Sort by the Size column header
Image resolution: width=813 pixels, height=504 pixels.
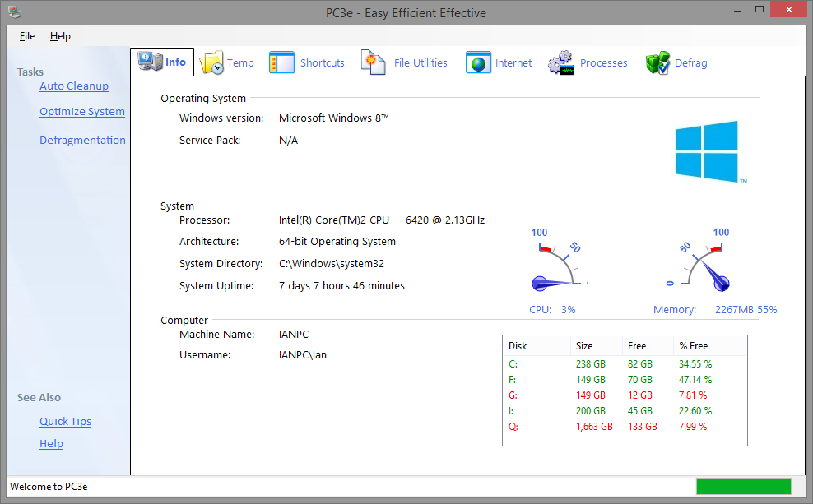coord(597,345)
